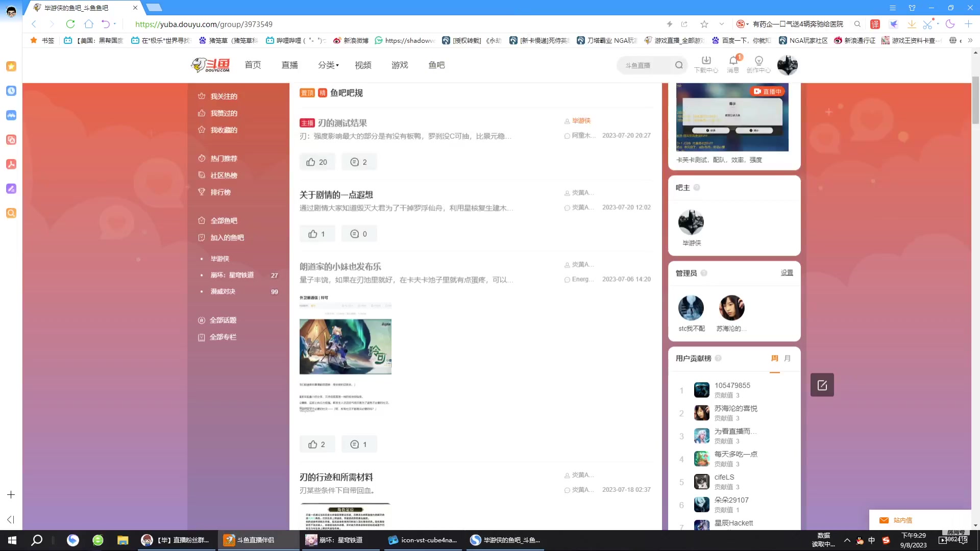Image resolution: width=980 pixels, height=551 pixels.
Task: Click the Douyu fish logo
Action: [211, 65]
